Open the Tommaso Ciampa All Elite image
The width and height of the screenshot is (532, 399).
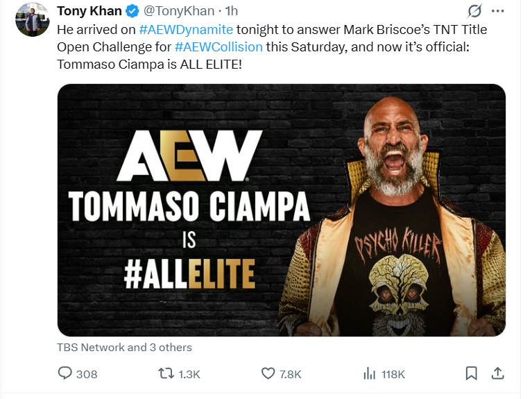pos(281,210)
